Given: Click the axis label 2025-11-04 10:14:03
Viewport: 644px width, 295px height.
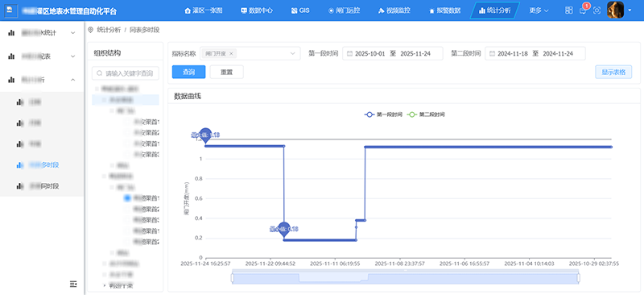Looking at the screenshot, I should (x=530, y=264).
